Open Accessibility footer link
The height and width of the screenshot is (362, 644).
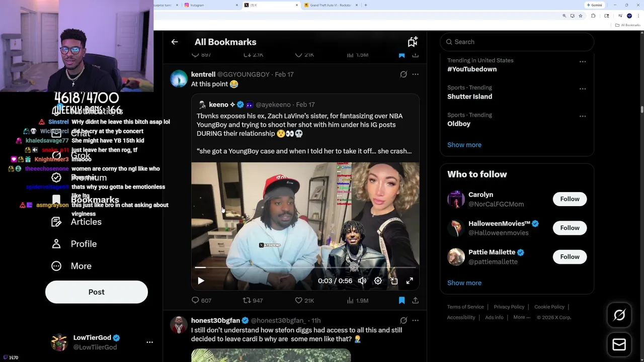point(461,317)
